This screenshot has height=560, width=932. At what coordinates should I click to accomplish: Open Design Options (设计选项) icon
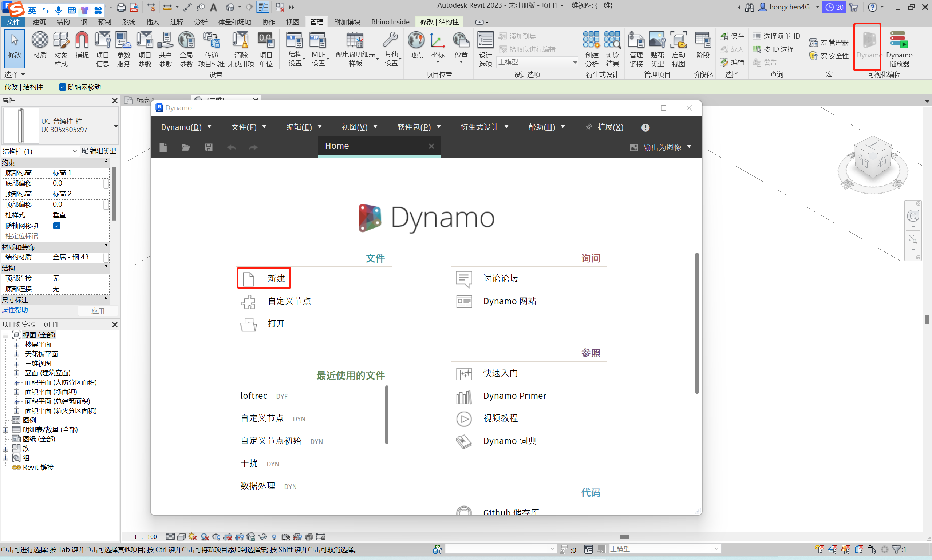click(485, 49)
